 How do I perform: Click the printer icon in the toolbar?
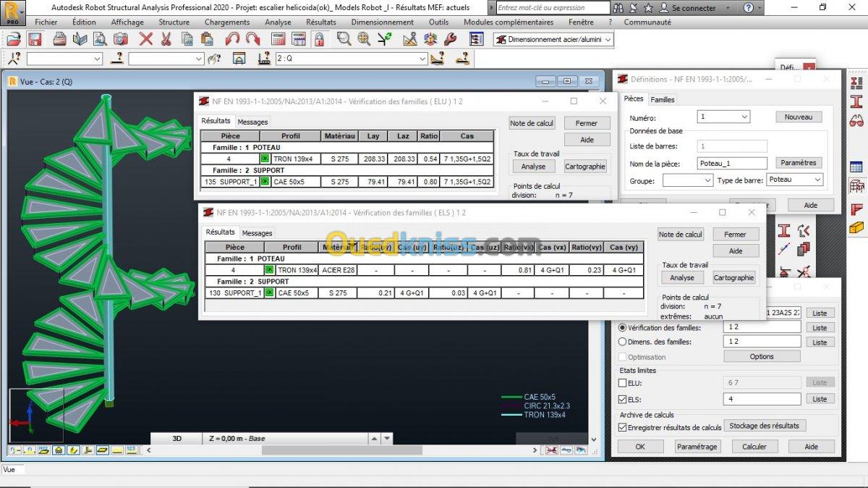(x=61, y=39)
